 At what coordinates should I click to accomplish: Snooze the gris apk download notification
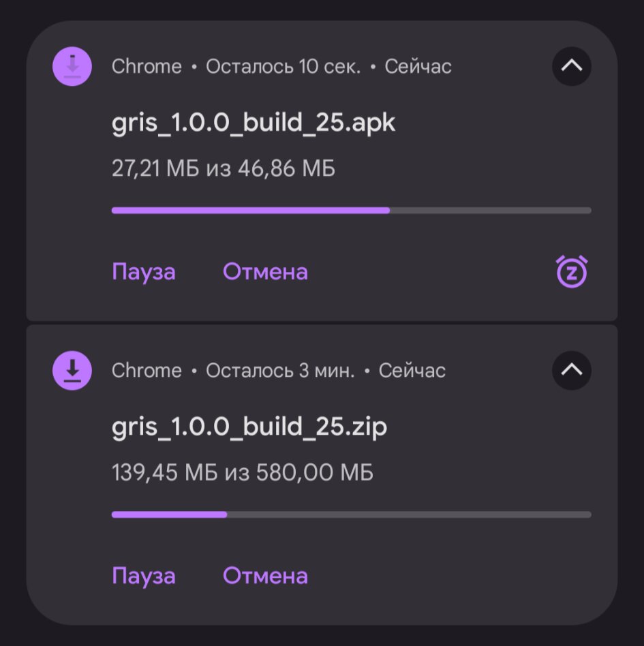coord(572,271)
